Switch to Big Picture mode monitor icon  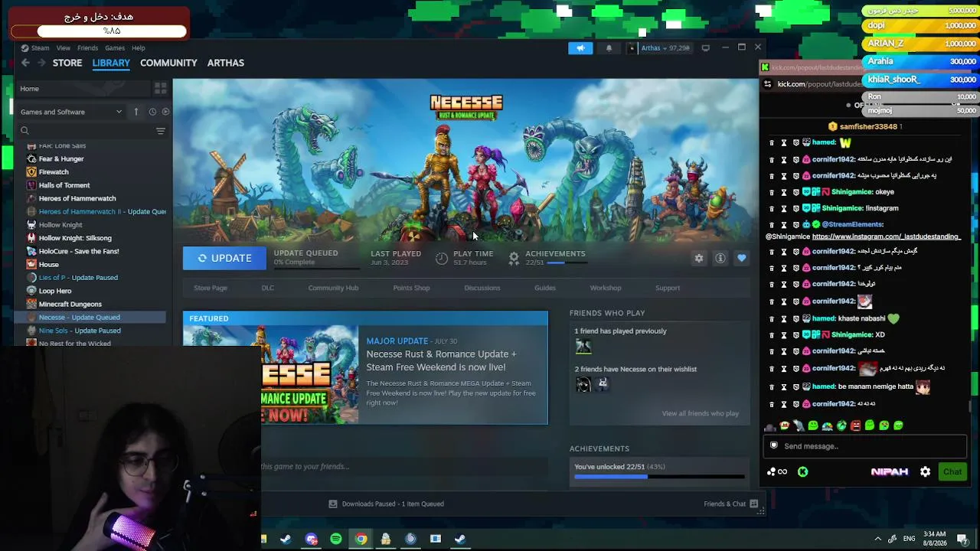click(705, 48)
